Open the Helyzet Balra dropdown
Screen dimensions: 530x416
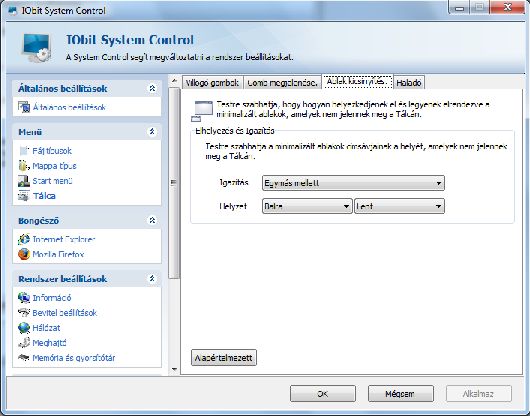coord(307,206)
